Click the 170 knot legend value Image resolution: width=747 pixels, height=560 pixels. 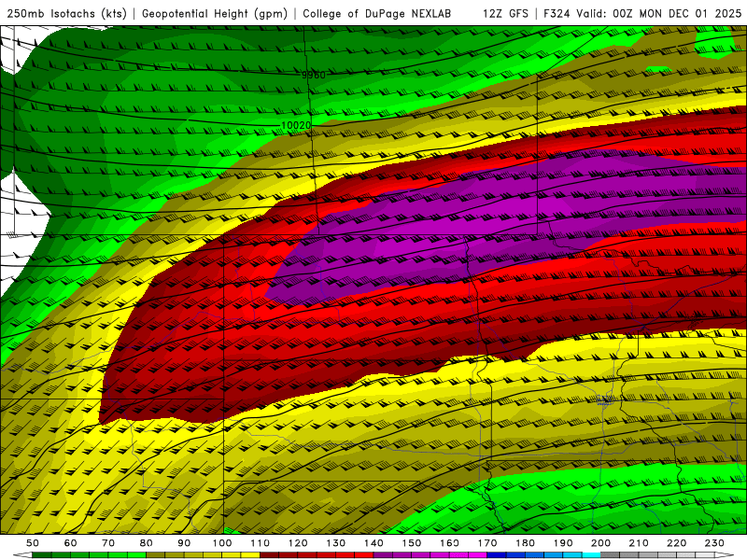coord(487,543)
